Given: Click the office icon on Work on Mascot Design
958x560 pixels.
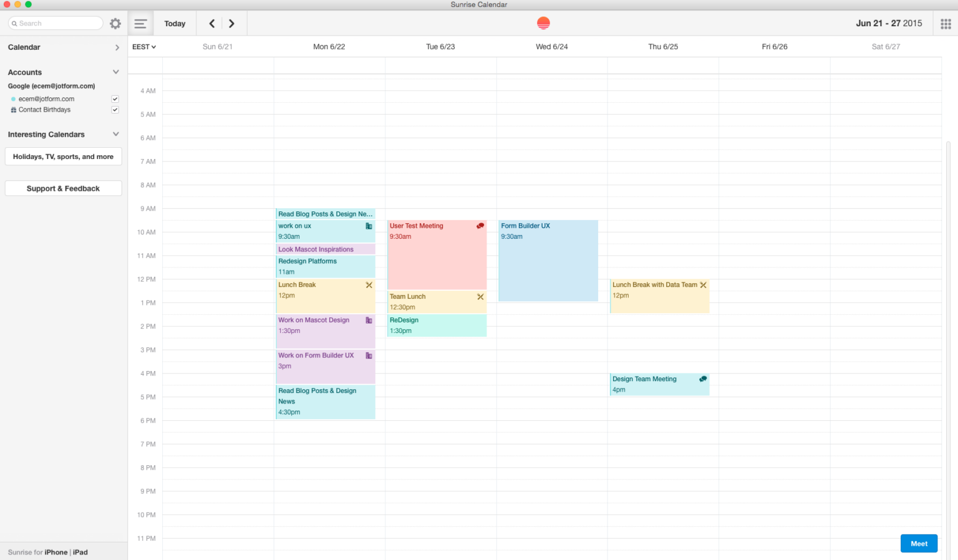Looking at the screenshot, I should coord(369,320).
